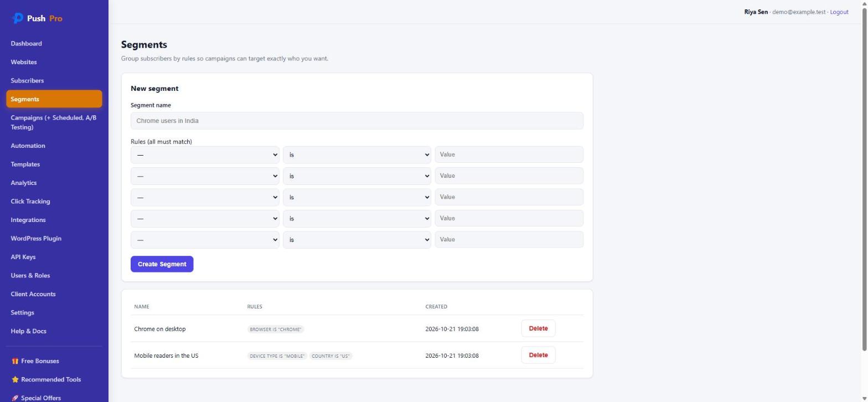The image size is (868, 402).
Task: Open second rule field dropdown
Action: click(205, 176)
